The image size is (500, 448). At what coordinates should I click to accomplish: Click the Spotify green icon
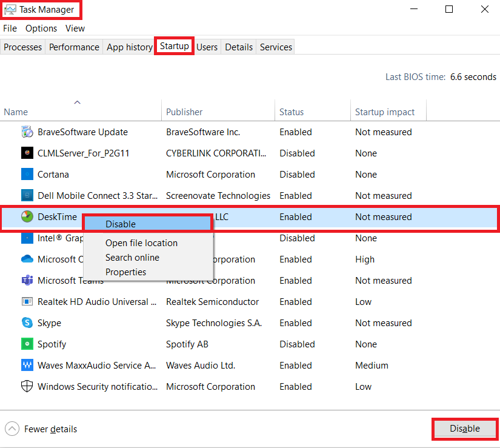click(27, 344)
